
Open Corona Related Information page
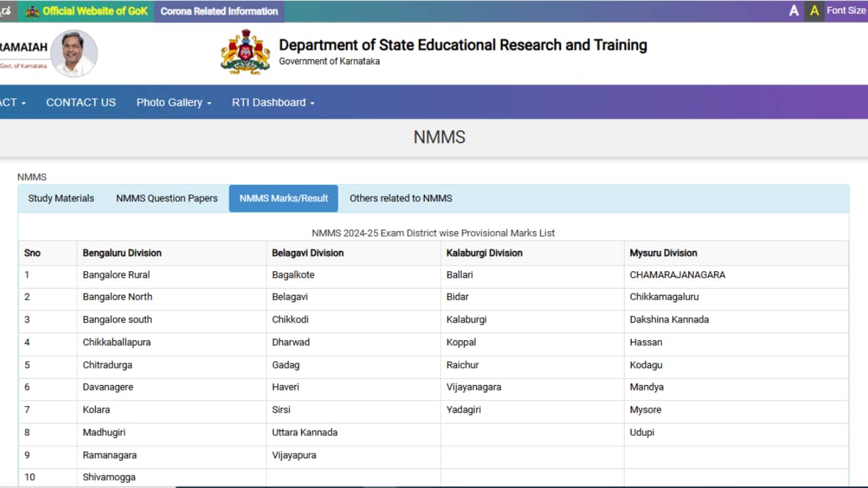[218, 11]
